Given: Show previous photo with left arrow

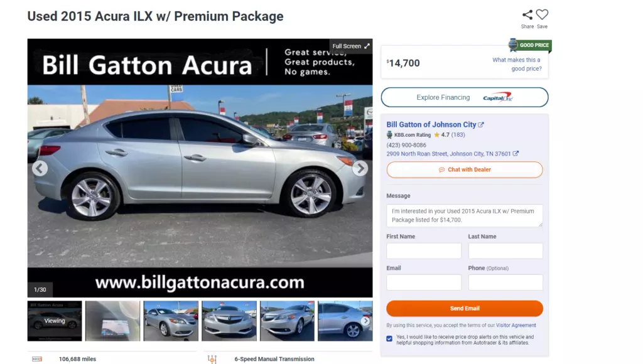Looking at the screenshot, I should [x=40, y=168].
